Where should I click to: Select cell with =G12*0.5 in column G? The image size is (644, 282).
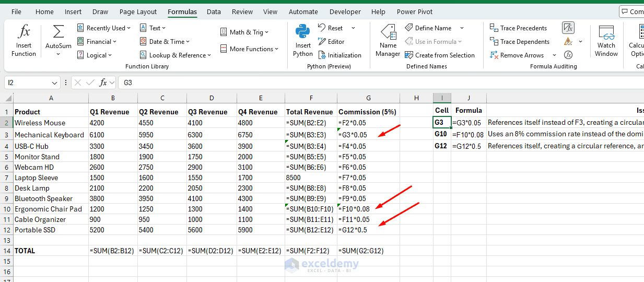pyautogui.click(x=368, y=230)
